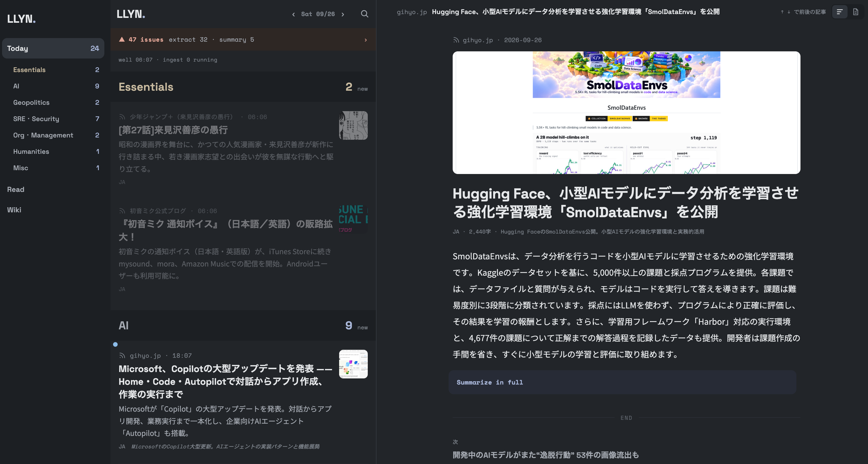The width and height of the screenshot is (868, 464).
Task: Click the LLYN logo in the sidebar
Action: pos(21,19)
